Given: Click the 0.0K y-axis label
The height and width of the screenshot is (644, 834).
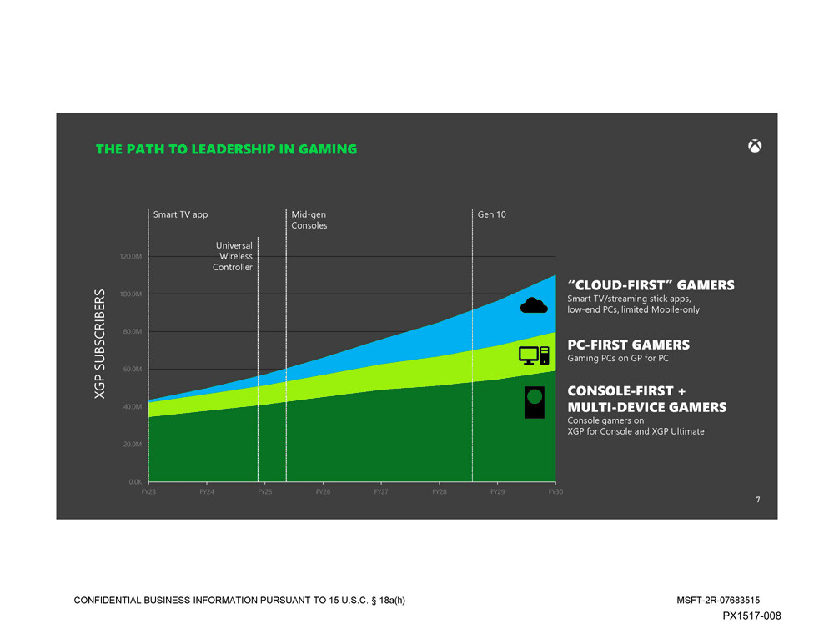Looking at the screenshot, I should tap(135, 482).
